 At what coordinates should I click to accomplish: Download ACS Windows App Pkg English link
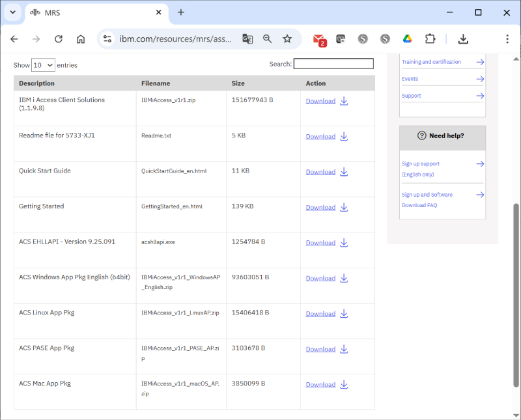click(320, 279)
